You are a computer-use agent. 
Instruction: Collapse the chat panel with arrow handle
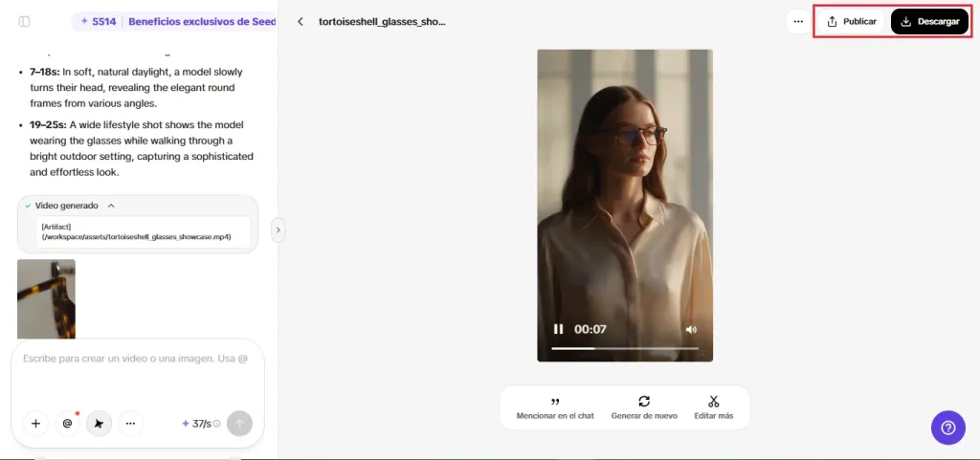278,230
